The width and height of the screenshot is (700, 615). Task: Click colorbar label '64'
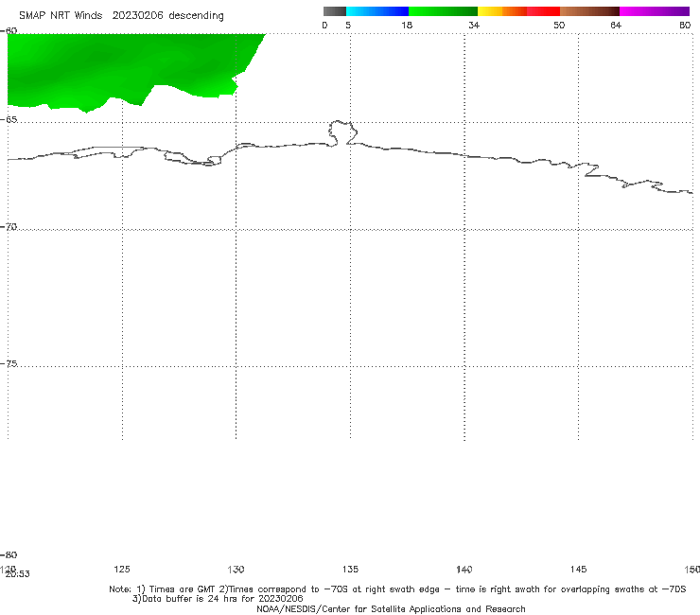pos(616,25)
